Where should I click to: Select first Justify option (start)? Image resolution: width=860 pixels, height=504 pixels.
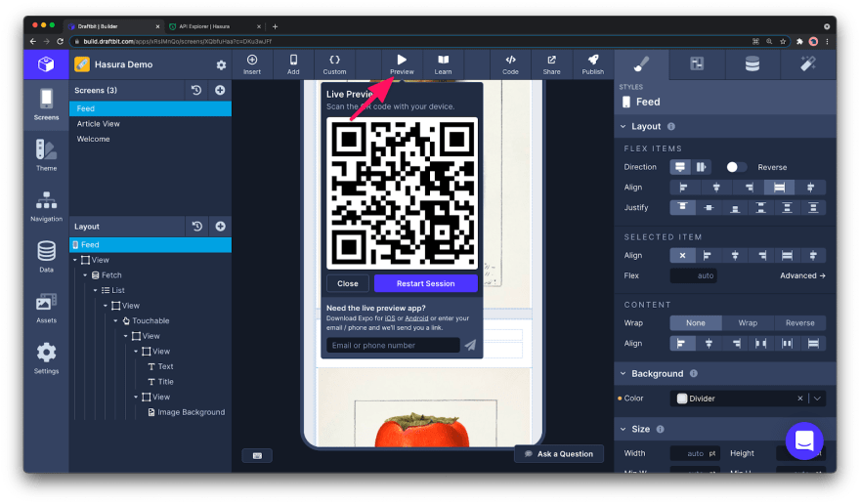click(683, 208)
